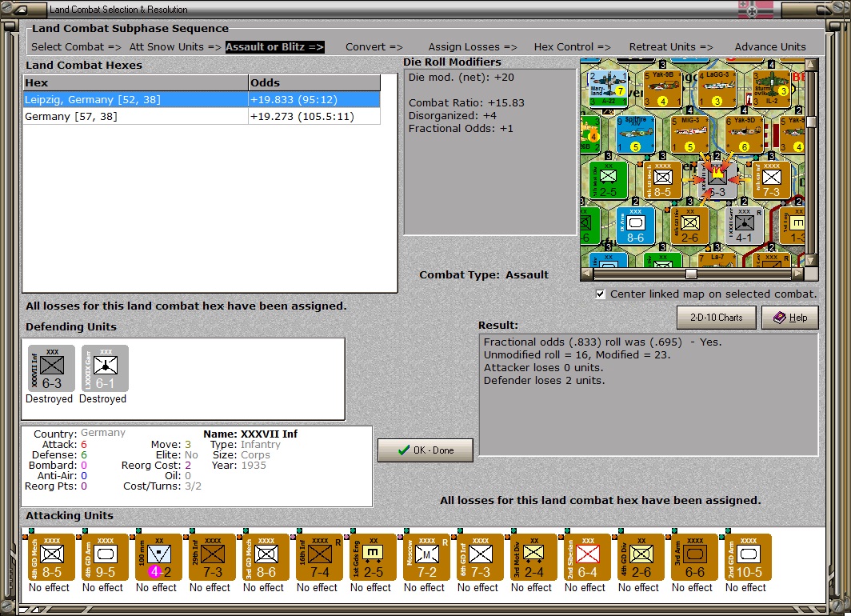Toggle Center linked map on selected combat

tap(600, 294)
